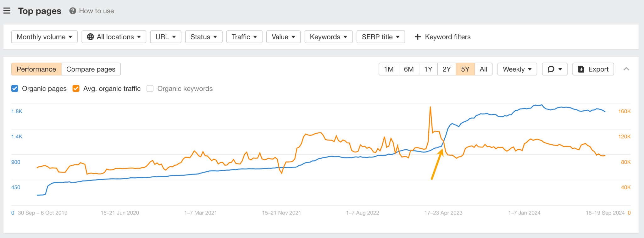Open the Traffic filter dropdown
644x238 pixels.
coord(244,37)
